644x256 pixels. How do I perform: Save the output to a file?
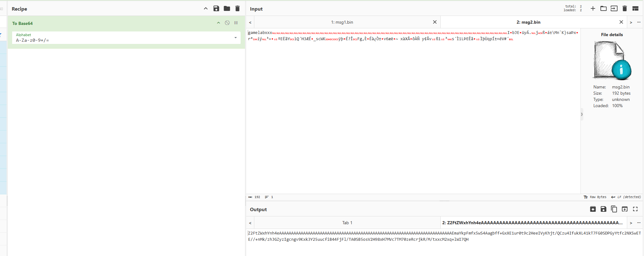604,209
